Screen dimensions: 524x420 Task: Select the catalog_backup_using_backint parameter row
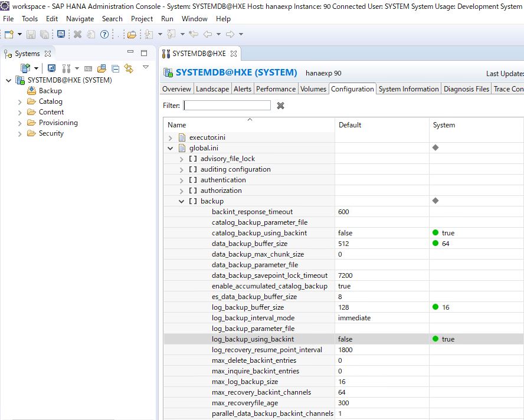coord(344,233)
